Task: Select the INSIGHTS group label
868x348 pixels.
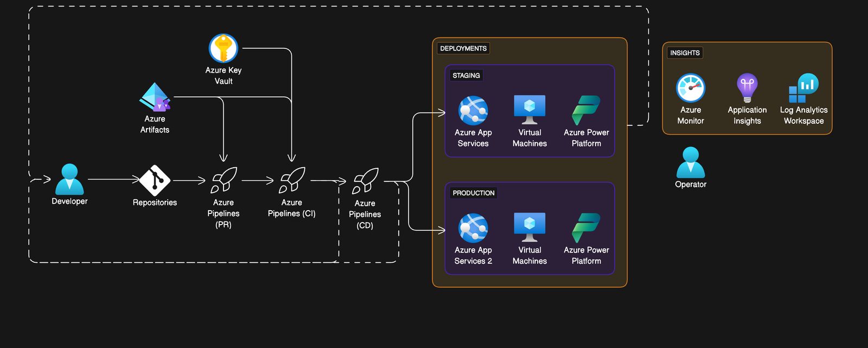Action: (685, 53)
